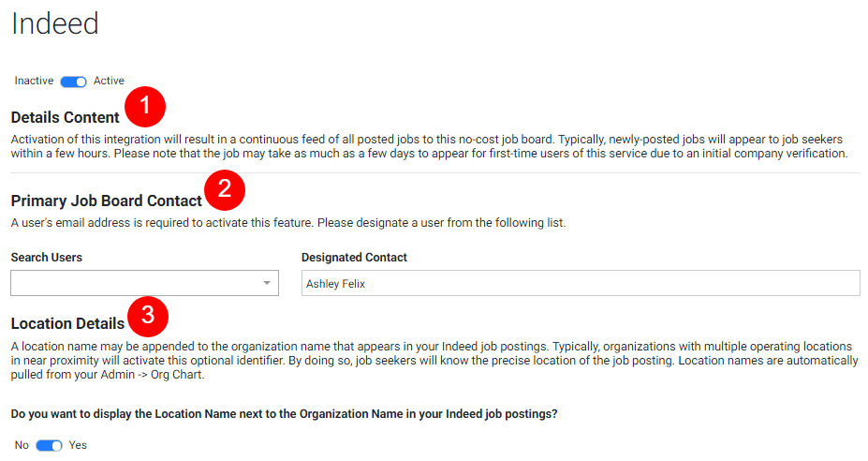The image size is (868, 461).
Task: Click the 'Primary Job Board Contact' heading
Action: tap(107, 201)
